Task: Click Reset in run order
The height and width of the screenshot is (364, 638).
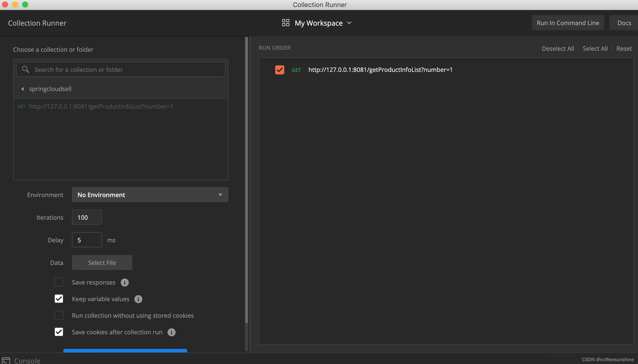Action: [x=624, y=49]
